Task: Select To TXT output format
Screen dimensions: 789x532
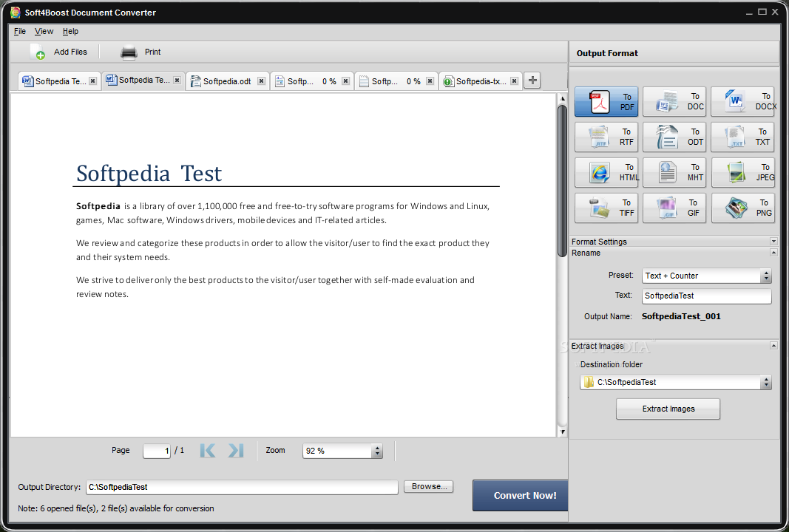Action: click(x=742, y=137)
